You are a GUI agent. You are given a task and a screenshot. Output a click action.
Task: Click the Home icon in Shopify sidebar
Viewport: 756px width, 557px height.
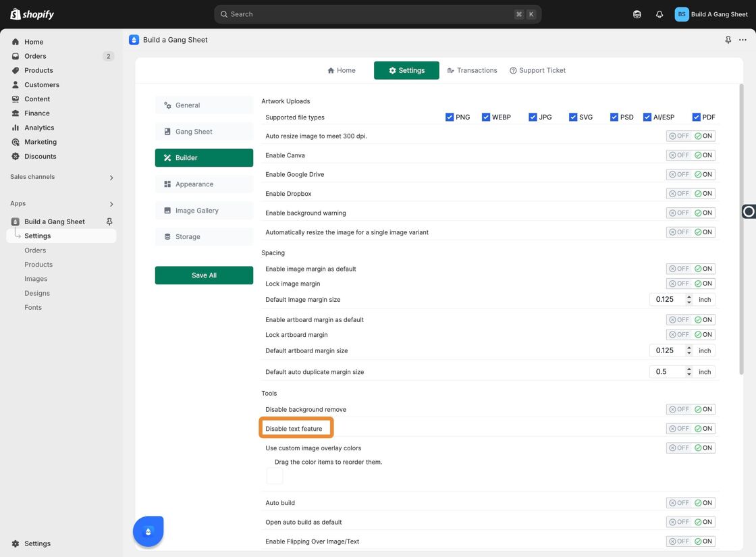[16, 42]
